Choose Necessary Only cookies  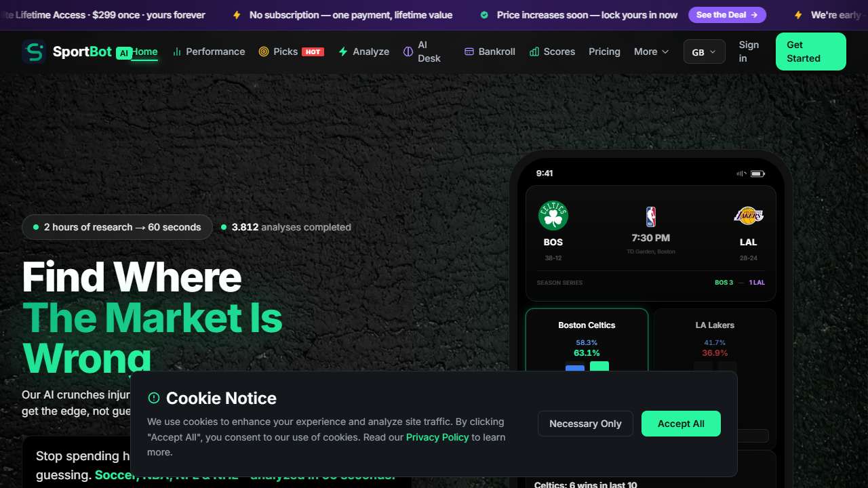[x=585, y=424]
